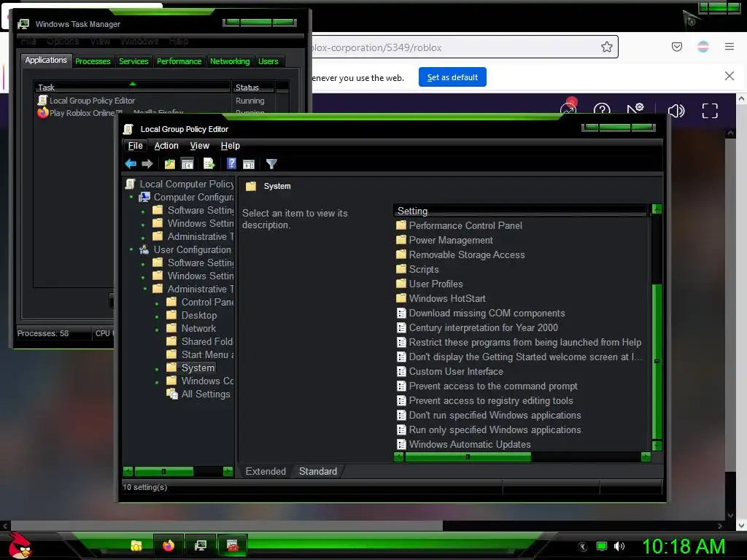Switch to the Standard tab
Viewport: 747px width, 560px height.
point(318,472)
